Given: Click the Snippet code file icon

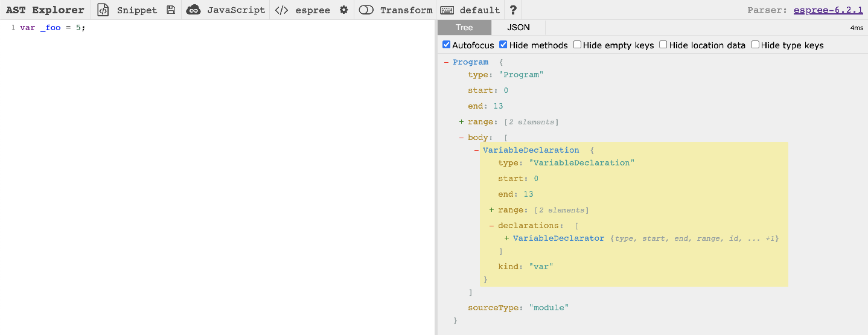Looking at the screenshot, I should coord(103,10).
